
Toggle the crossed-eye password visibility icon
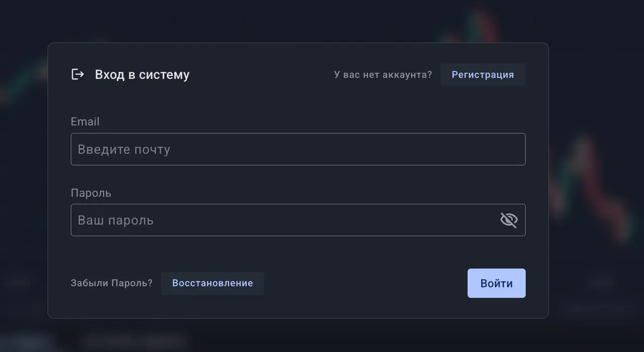(509, 219)
